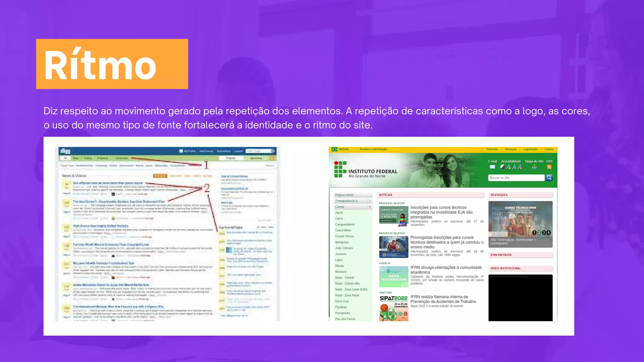Open the Serviços top menu item

[511, 149]
